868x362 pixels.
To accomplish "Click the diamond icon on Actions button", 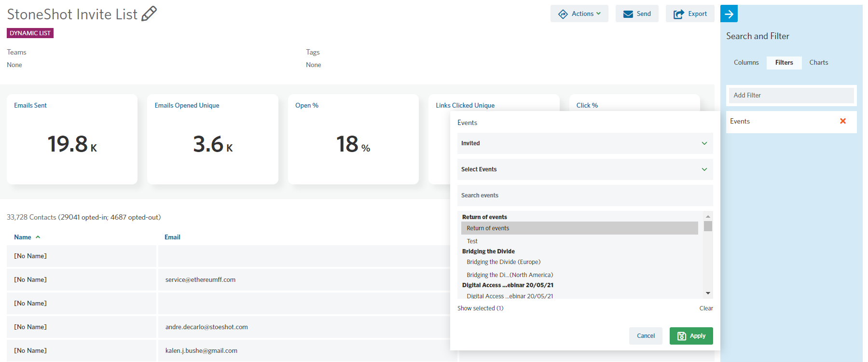I will pyautogui.click(x=563, y=14).
